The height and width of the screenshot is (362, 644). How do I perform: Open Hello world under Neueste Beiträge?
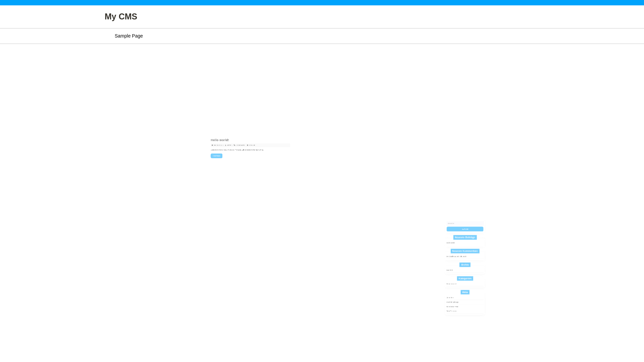[x=450, y=243]
